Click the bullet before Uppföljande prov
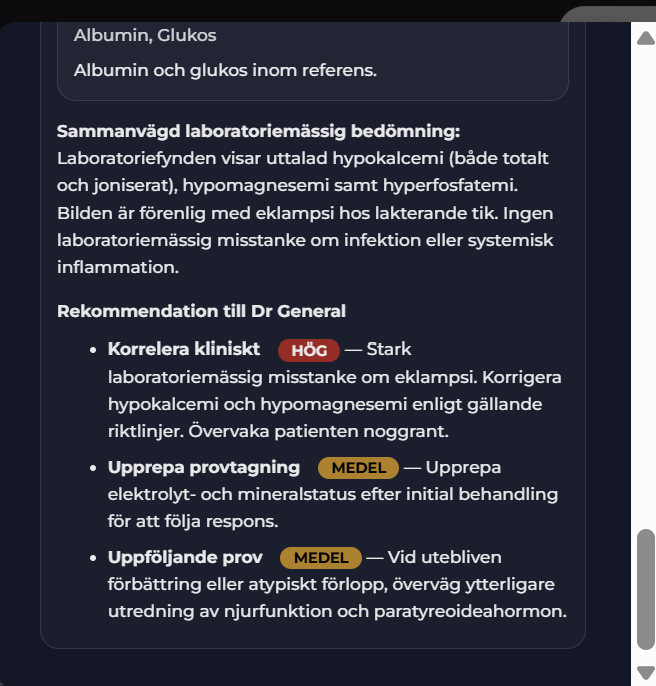The height and width of the screenshot is (686, 656). [95, 558]
